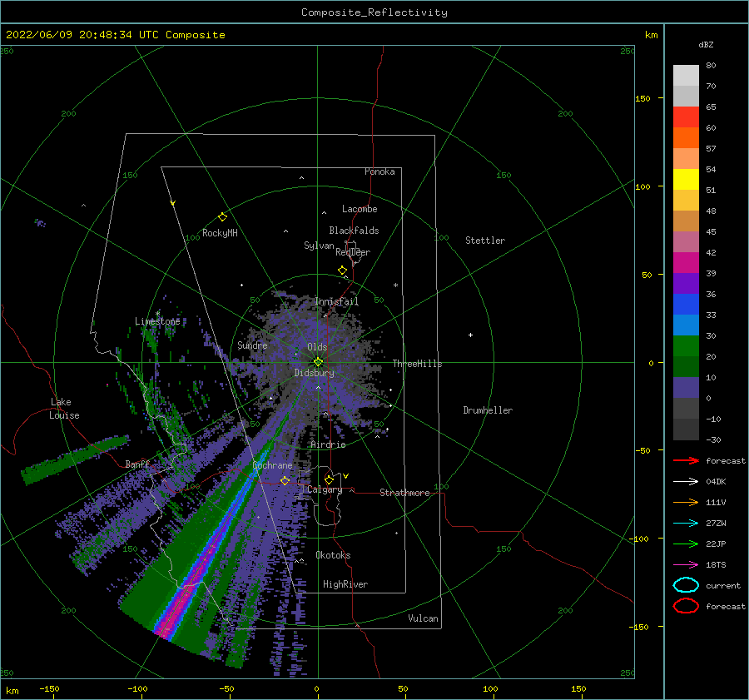749x700 pixels.
Task: Click the Strathmore label on map
Action: coord(404,493)
